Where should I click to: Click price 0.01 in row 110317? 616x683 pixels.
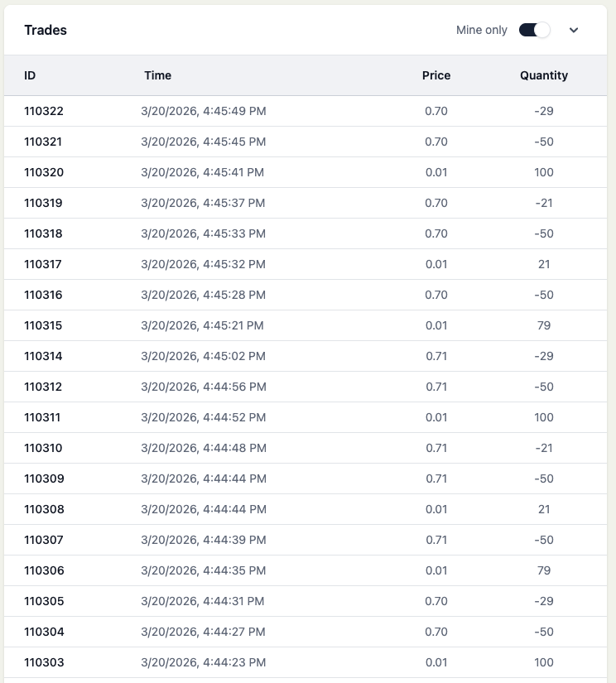coord(436,264)
